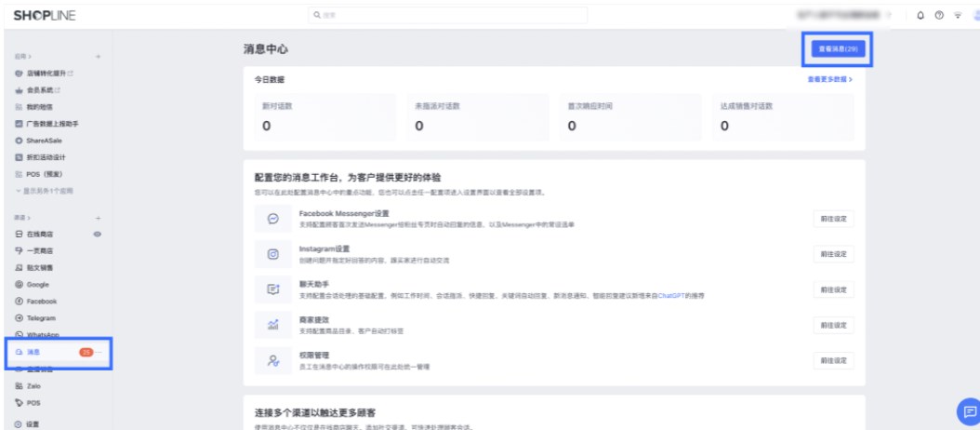This screenshot has width=980, height=430.
Task: Click the ShareASale app in sidebar
Action: pyautogui.click(x=44, y=140)
